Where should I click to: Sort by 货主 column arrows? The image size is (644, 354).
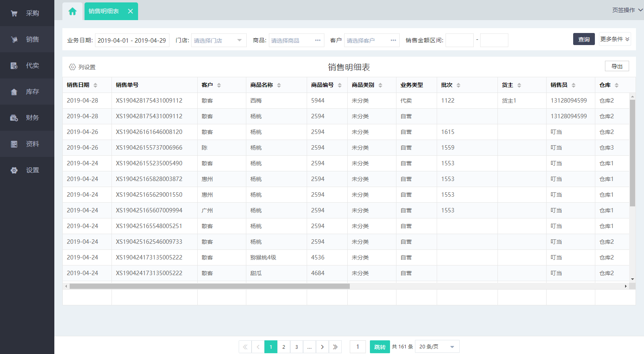tap(519, 85)
